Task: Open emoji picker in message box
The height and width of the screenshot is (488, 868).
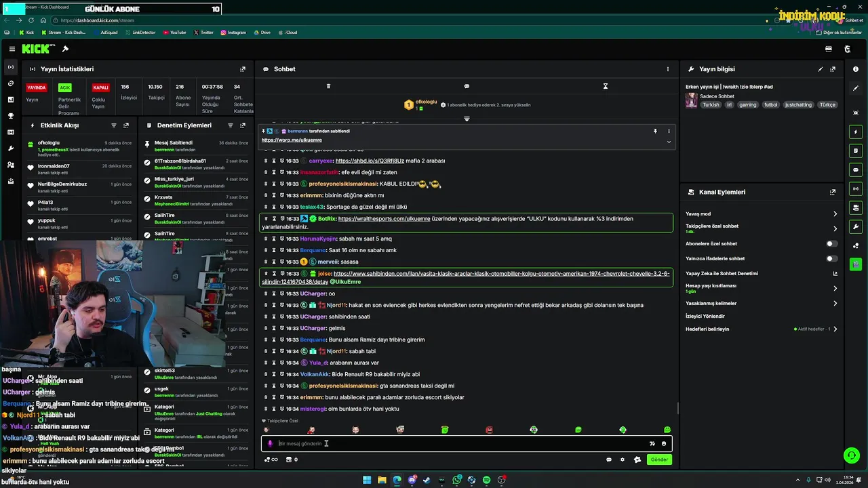Action: 664,443
